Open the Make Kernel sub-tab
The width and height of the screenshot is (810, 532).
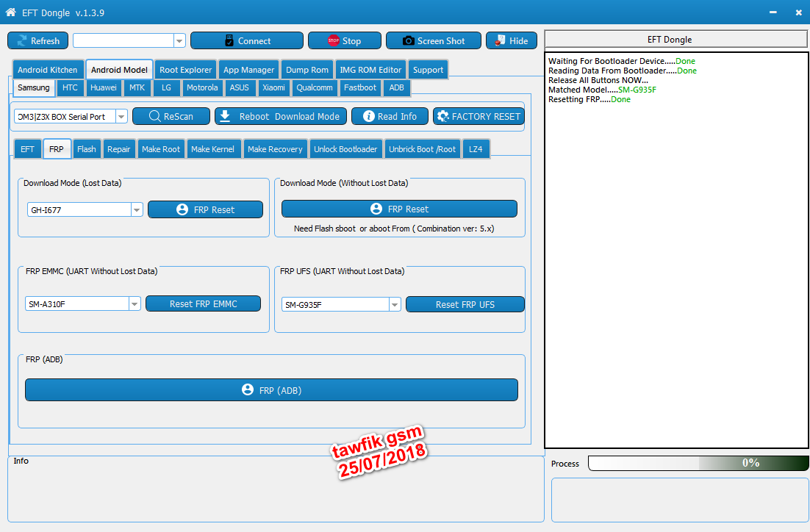[x=212, y=149]
